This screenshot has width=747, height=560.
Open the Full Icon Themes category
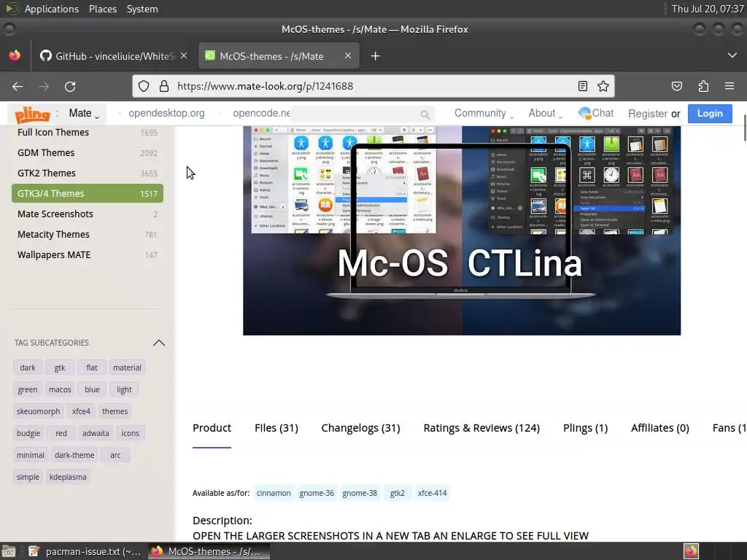coord(88,133)
